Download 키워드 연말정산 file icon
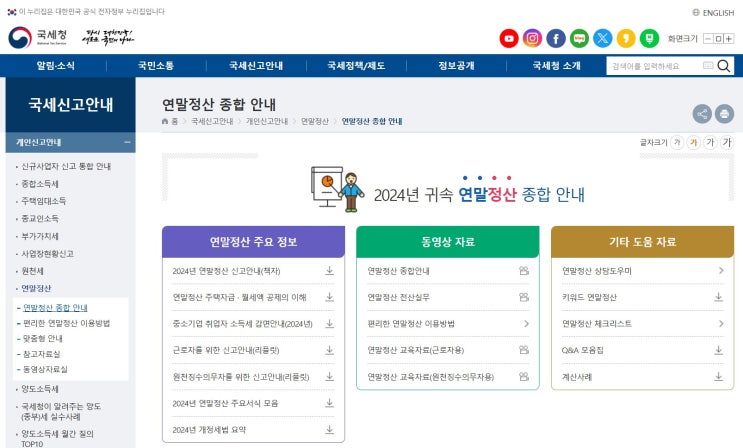The image size is (743, 448). pyautogui.click(x=719, y=297)
